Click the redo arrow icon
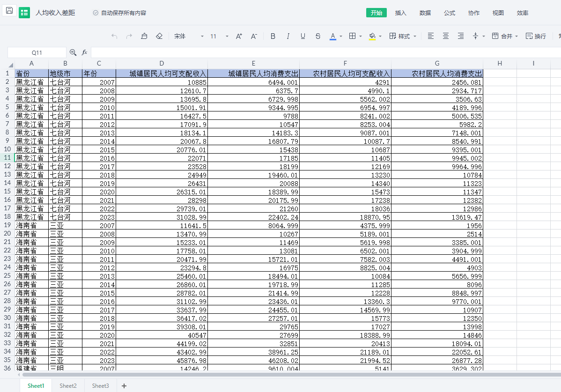Image resolution: width=561 pixels, height=392 pixels. (x=129, y=36)
